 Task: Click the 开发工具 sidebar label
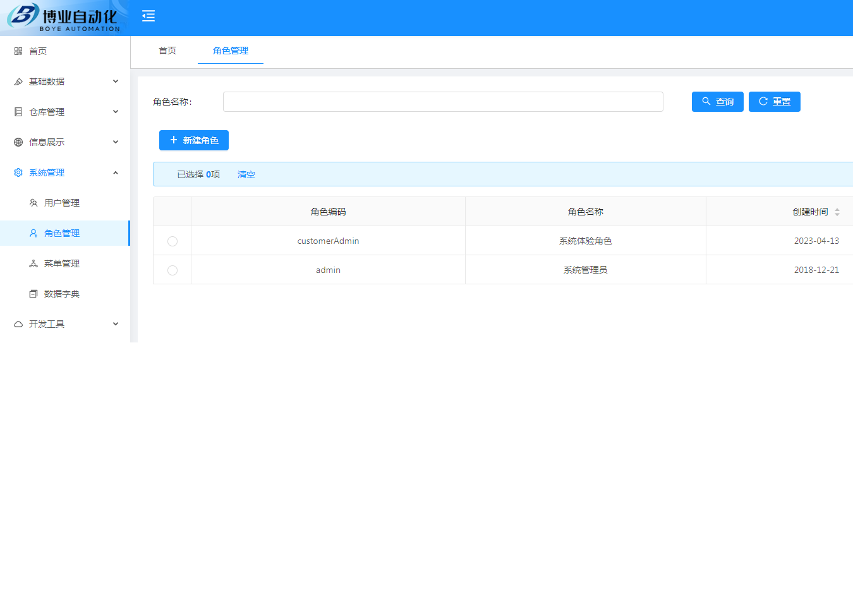47,324
